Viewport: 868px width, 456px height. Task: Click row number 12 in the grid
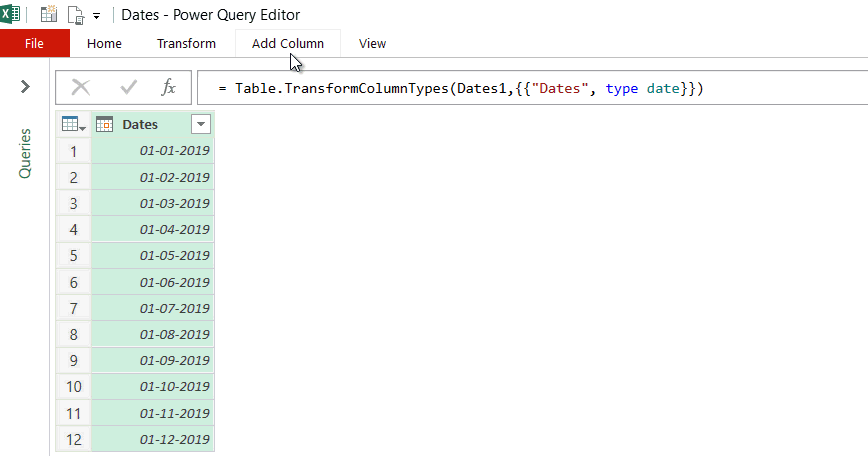pos(73,438)
